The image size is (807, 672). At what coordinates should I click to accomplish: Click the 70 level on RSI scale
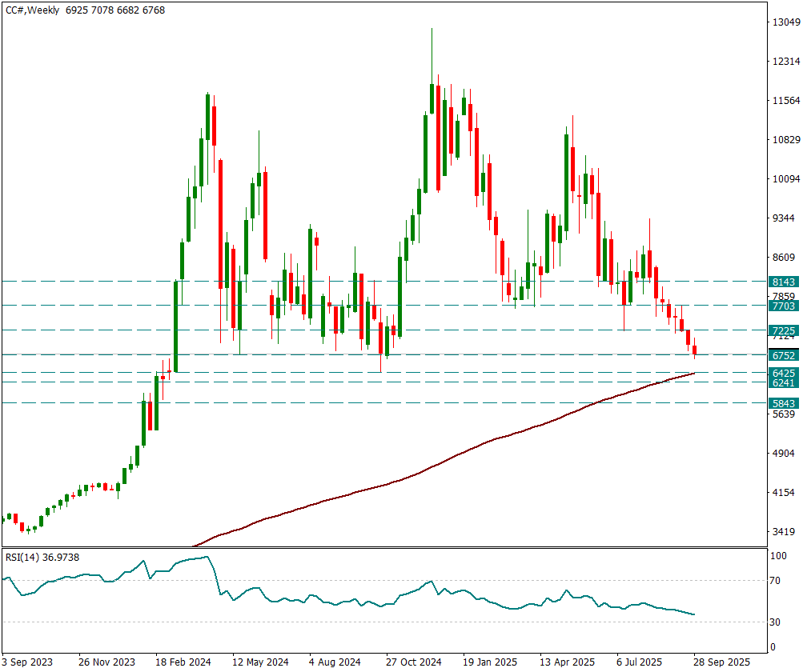click(x=775, y=581)
